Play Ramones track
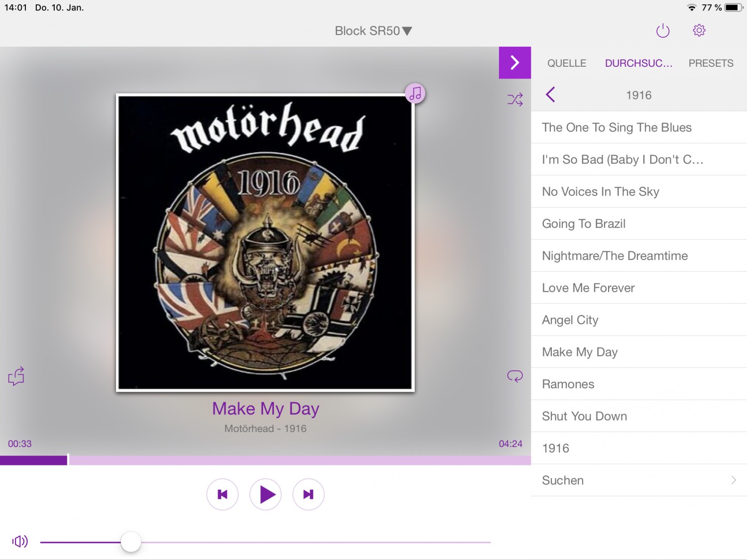The height and width of the screenshot is (560, 747). [639, 384]
